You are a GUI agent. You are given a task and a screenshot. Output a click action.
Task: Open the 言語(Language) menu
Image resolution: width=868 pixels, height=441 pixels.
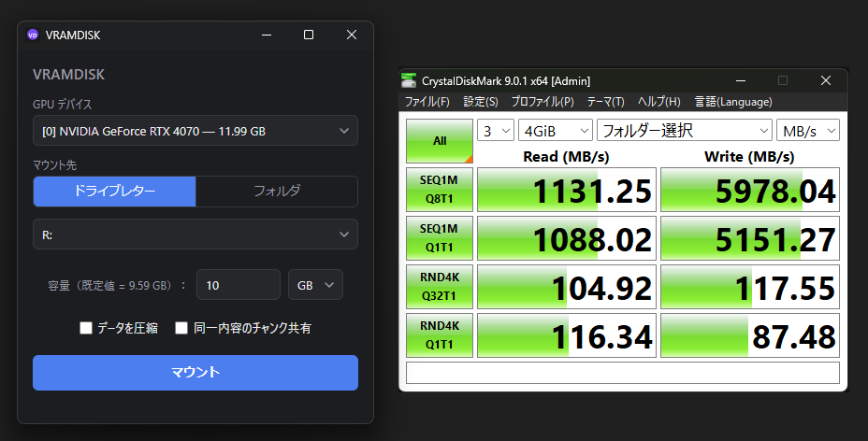tap(733, 102)
